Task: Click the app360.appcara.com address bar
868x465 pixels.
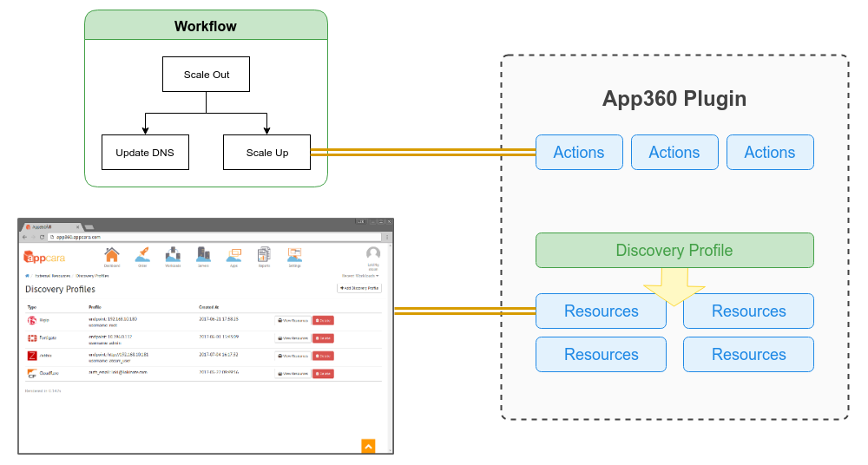Action: coord(216,237)
